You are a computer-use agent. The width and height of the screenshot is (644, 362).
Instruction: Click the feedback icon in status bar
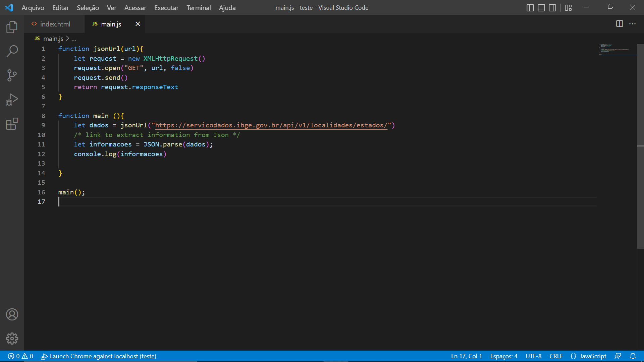pos(618,356)
